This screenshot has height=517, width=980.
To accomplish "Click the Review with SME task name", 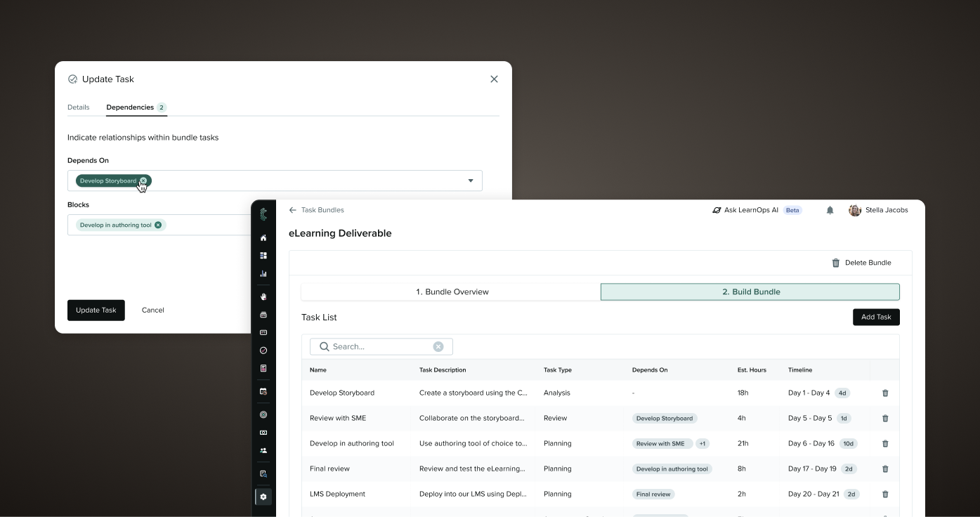I will [338, 419].
